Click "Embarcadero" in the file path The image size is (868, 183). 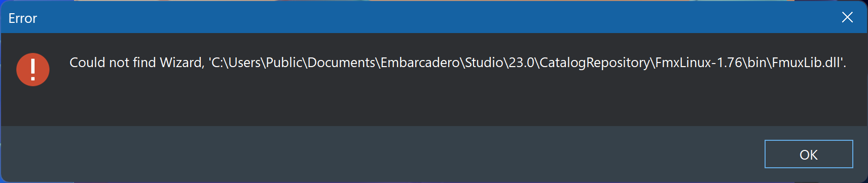420,63
